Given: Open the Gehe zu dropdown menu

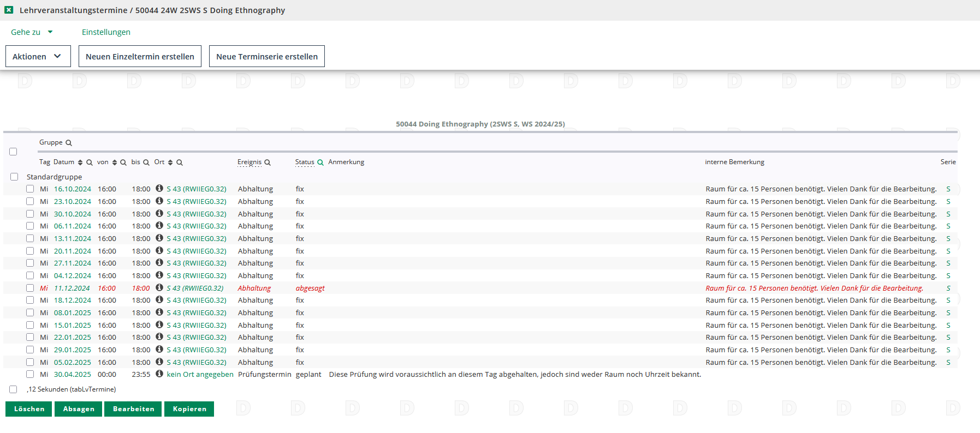Looking at the screenshot, I should [x=32, y=32].
